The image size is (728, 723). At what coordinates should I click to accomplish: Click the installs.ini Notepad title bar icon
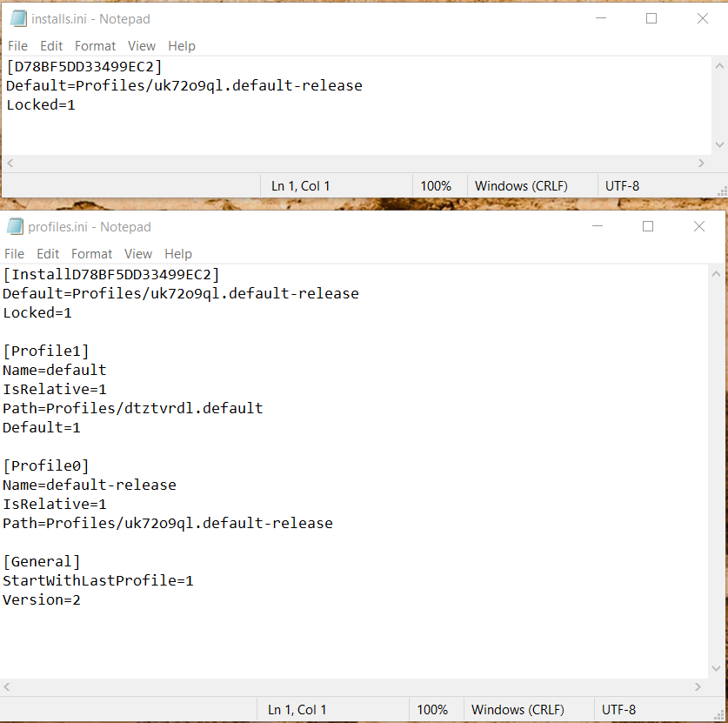[18, 19]
